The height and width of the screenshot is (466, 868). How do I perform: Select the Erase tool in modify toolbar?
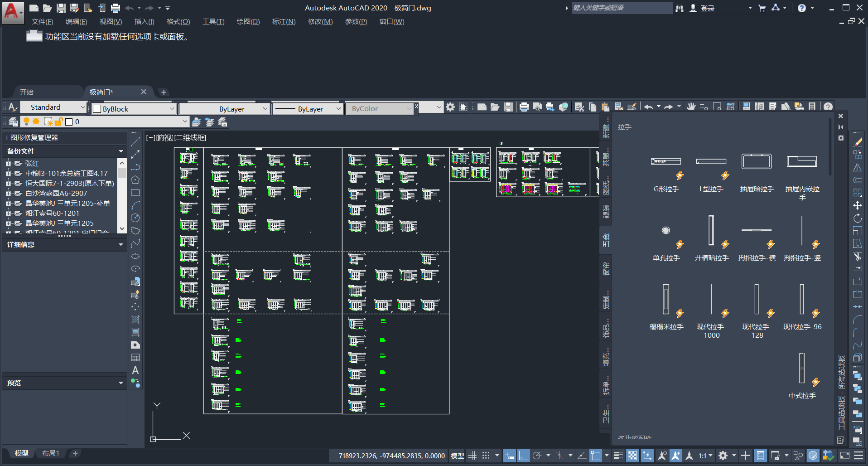click(857, 142)
